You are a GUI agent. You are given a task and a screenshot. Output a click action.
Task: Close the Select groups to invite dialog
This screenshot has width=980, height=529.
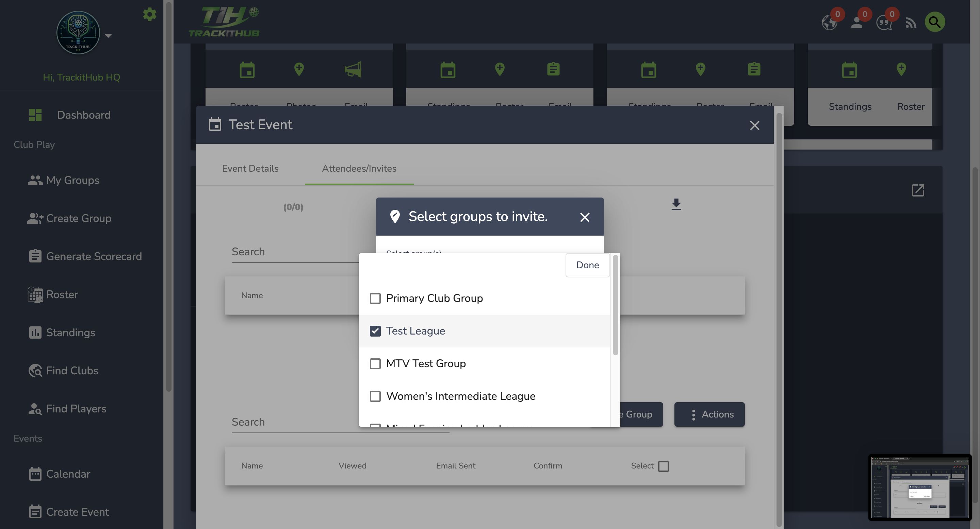pyautogui.click(x=585, y=217)
